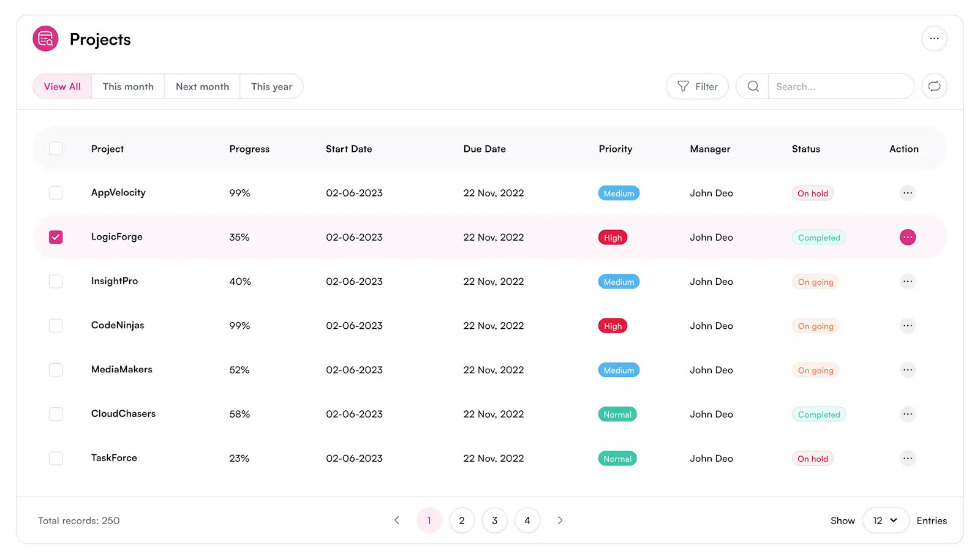
Task: Focus the Search input field
Action: point(839,86)
